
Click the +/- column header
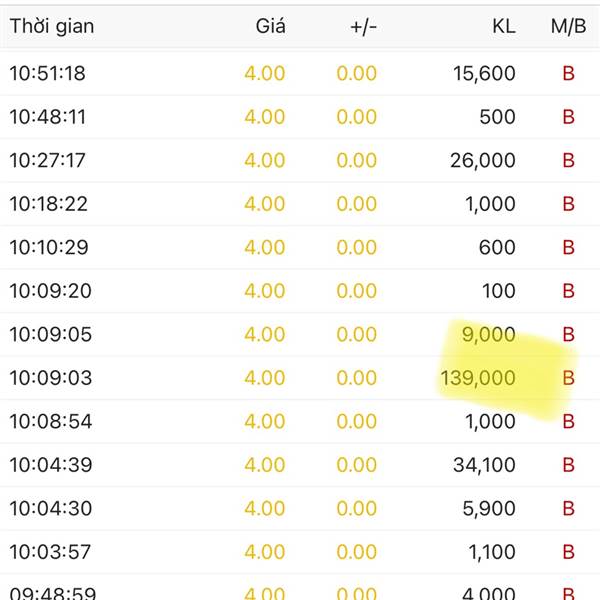pos(364,27)
